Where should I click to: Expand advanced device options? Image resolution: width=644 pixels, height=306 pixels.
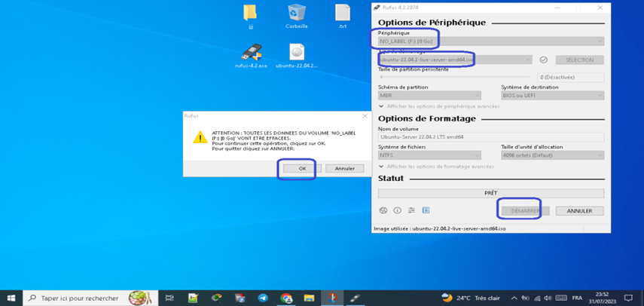(439, 106)
